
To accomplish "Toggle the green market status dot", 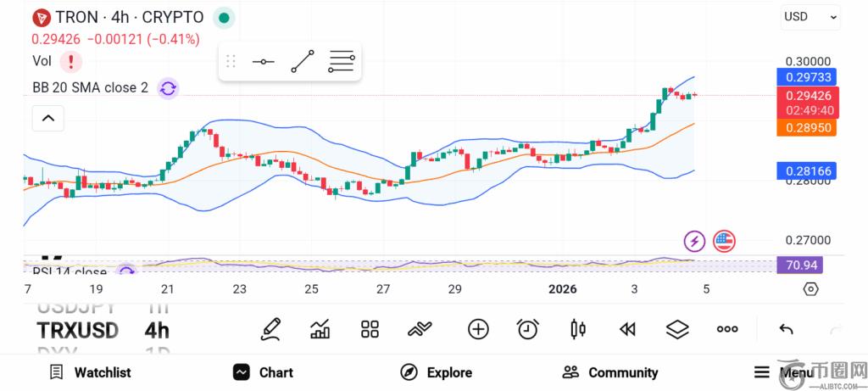I will pos(224,18).
